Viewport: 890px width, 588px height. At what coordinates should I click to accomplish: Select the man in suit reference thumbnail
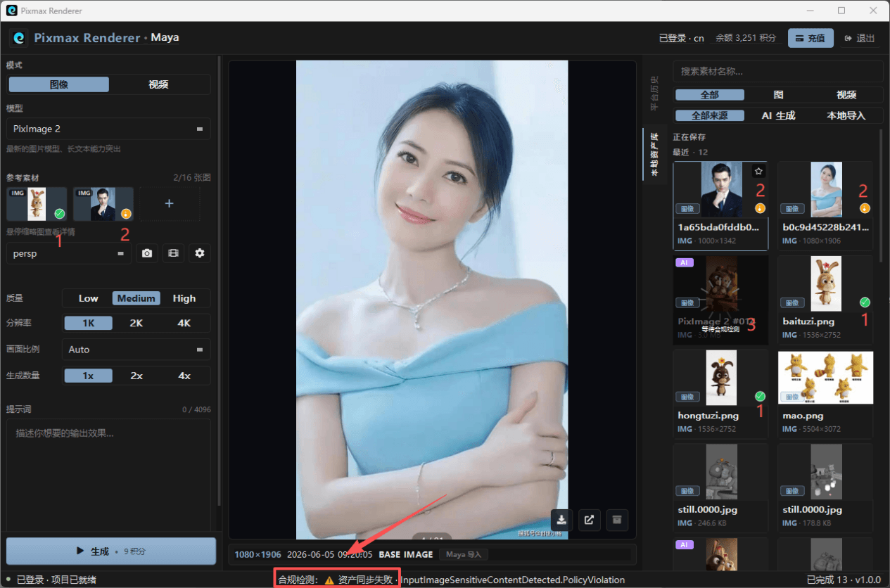click(103, 203)
